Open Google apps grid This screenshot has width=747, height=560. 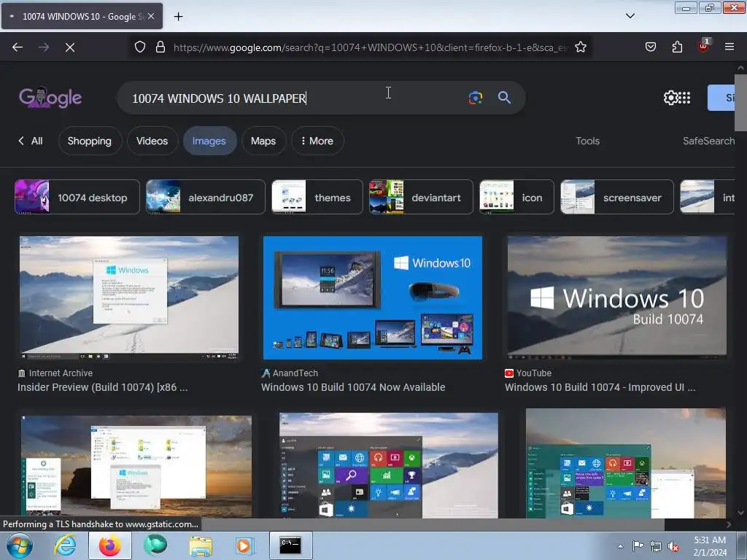(x=684, y=98)
